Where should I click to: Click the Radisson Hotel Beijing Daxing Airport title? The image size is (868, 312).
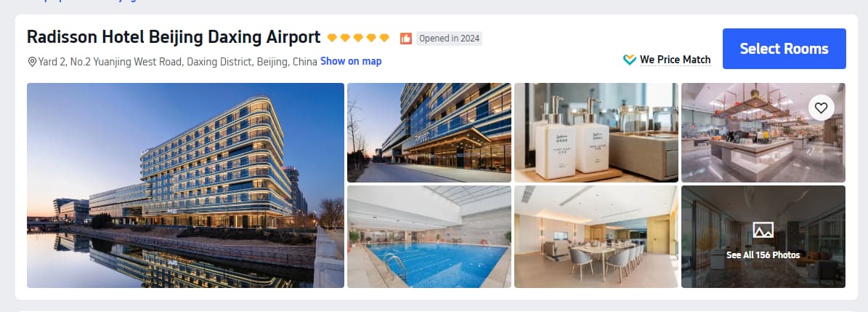[x=174, y=37]
